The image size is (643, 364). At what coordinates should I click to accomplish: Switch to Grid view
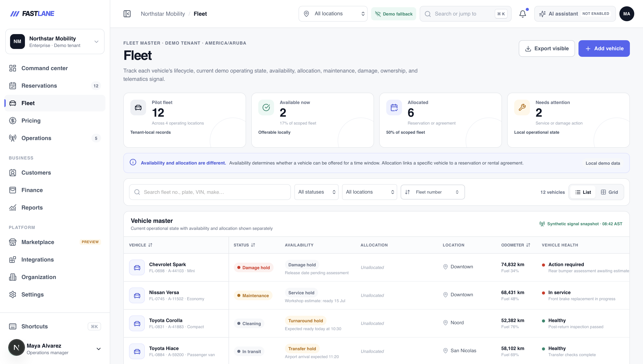tap(610, 192)
